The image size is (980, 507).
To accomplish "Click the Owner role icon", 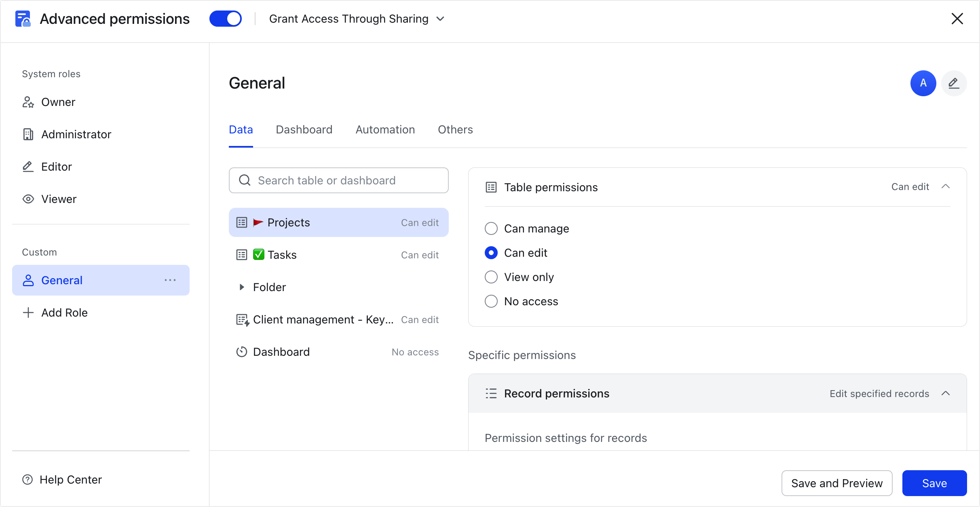I will pyautogui.click(x=27, y=102).
